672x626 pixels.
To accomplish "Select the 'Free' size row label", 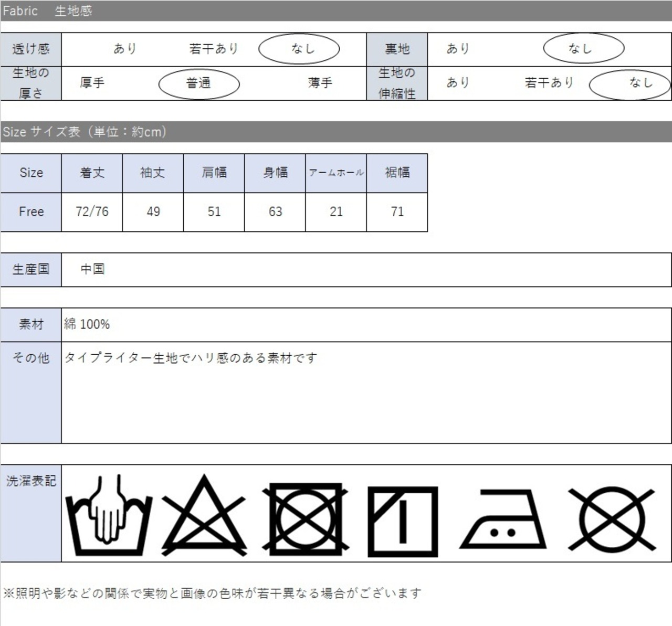I will coord(31,212).
